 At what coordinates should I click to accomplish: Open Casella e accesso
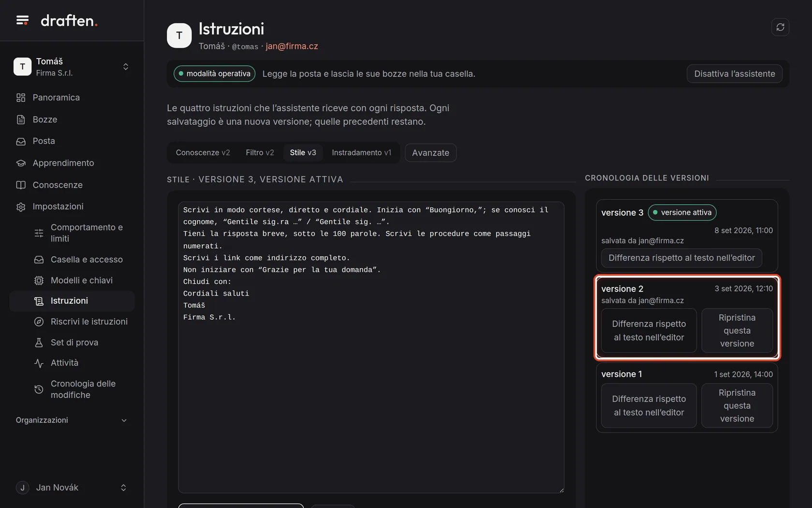pyautogui.click(x=72, y=259)
